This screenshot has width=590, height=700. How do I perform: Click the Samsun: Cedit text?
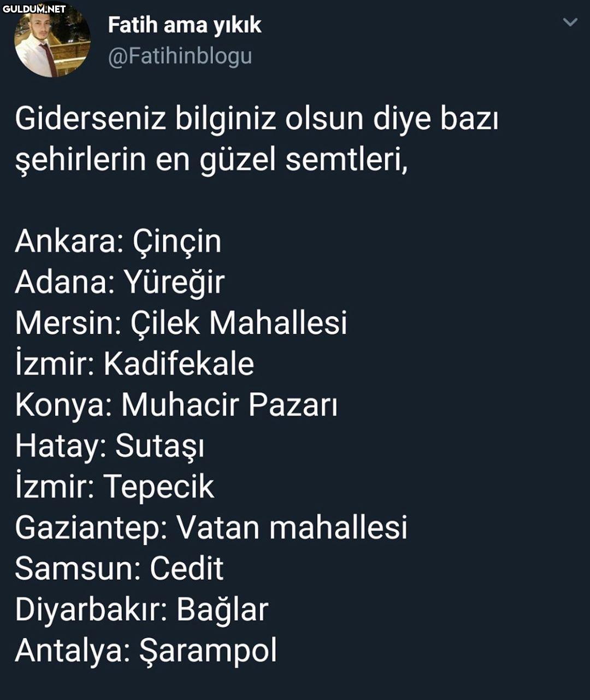point(119,568)
